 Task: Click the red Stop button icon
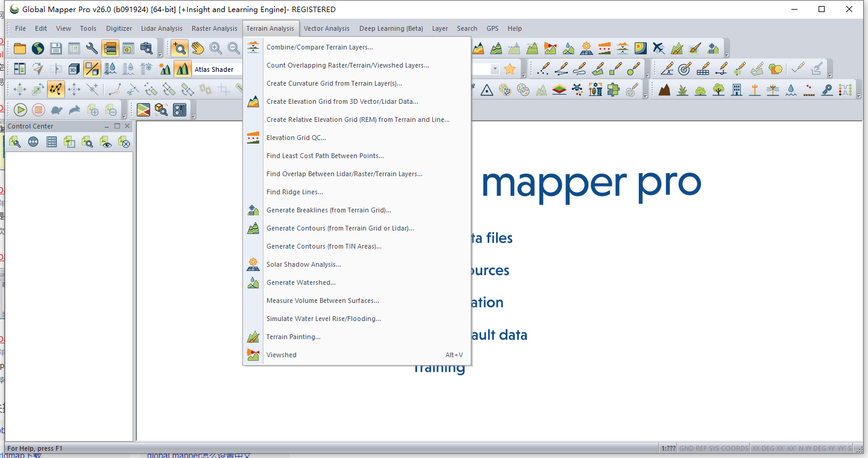[x=39, y=110]
